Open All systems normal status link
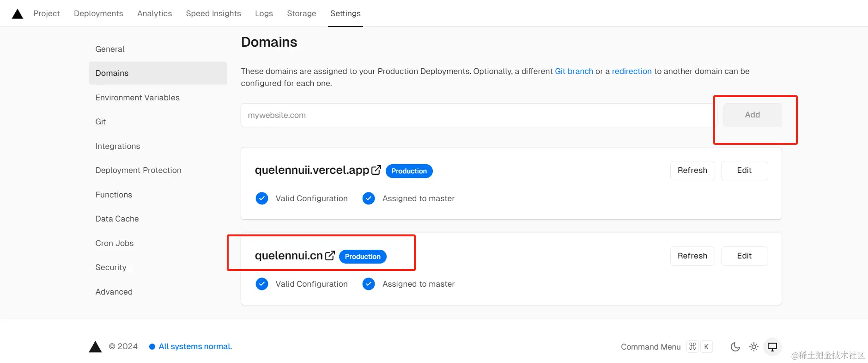 195,346
